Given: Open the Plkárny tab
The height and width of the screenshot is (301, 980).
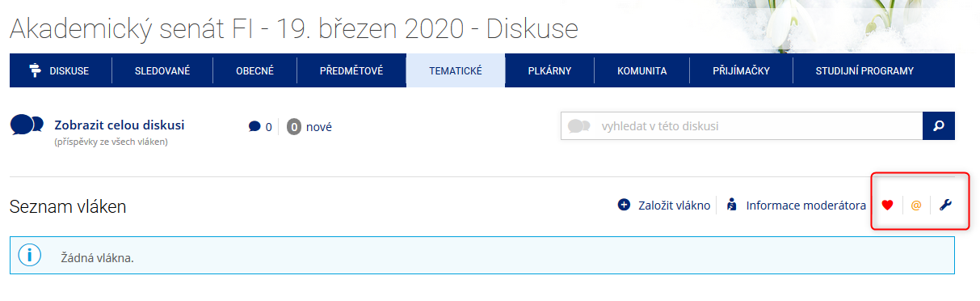Looking at the screenshot, I should click(549, 70).
